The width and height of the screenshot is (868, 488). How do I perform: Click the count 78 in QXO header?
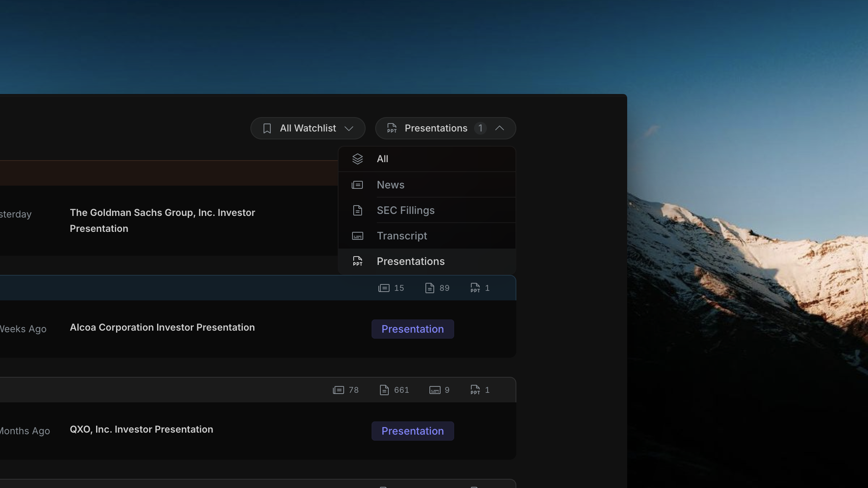(354, 390)
